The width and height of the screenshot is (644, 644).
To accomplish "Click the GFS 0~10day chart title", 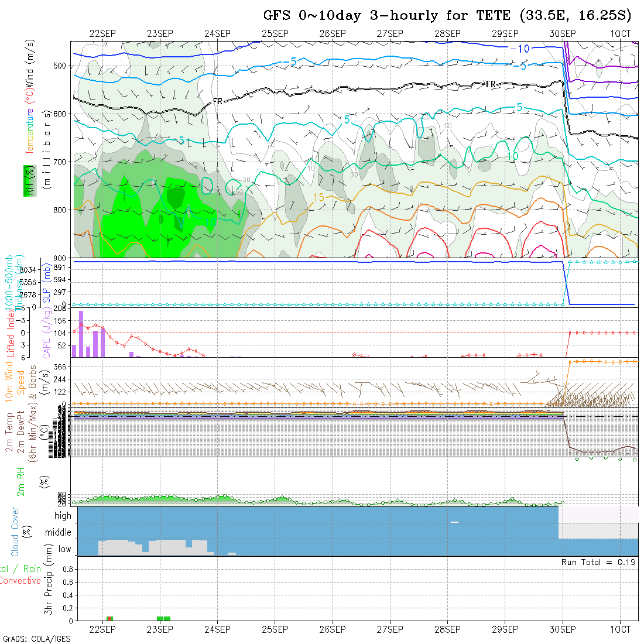I will tap(447, 15).
